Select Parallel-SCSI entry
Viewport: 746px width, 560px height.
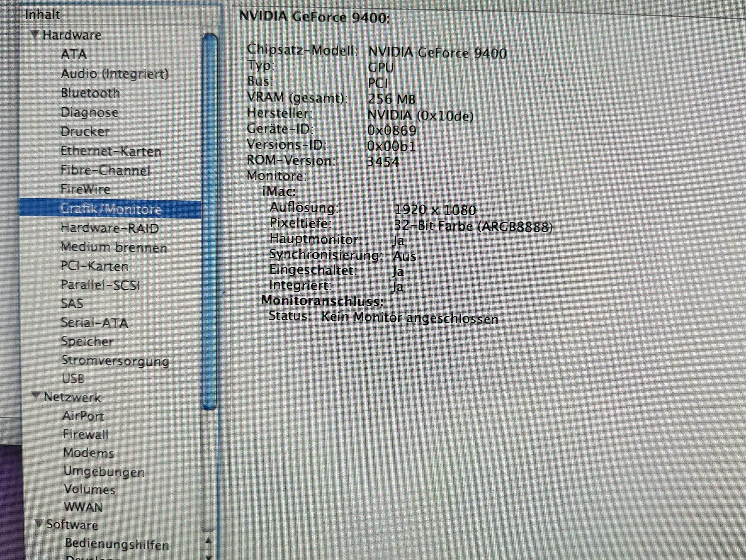[x=100, y=285]
